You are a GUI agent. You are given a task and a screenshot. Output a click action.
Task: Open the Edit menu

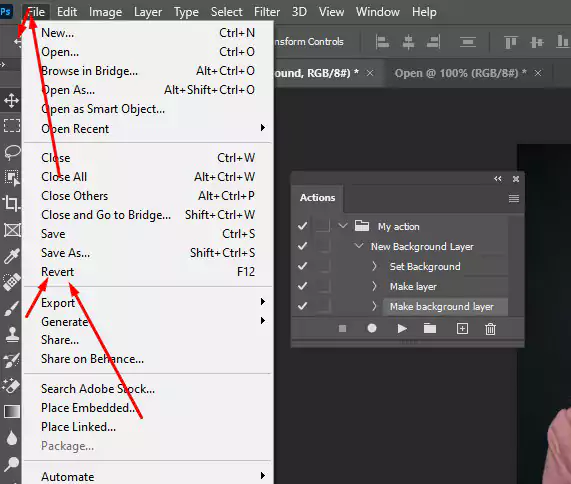pos(67,12)
